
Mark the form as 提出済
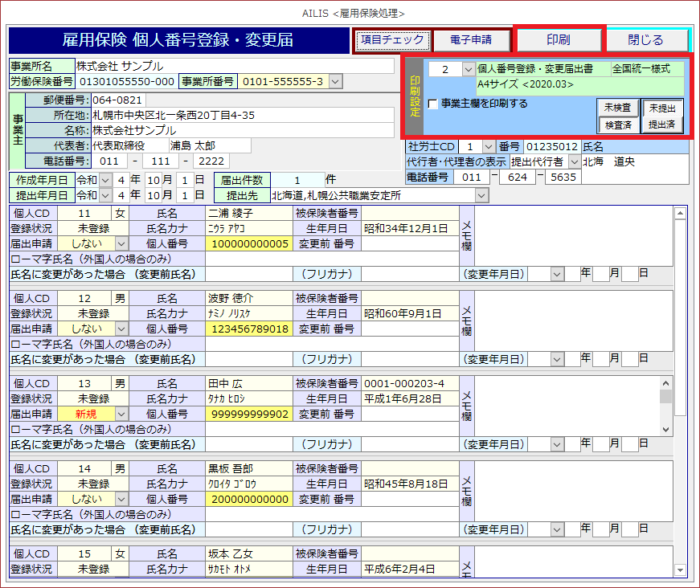point(663,125)
